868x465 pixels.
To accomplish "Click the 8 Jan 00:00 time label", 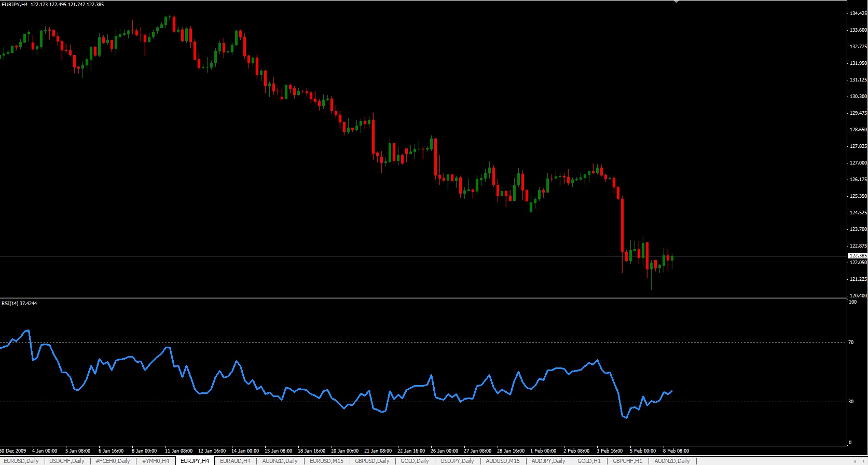I will pyautogui.click(x=144, y=451).
